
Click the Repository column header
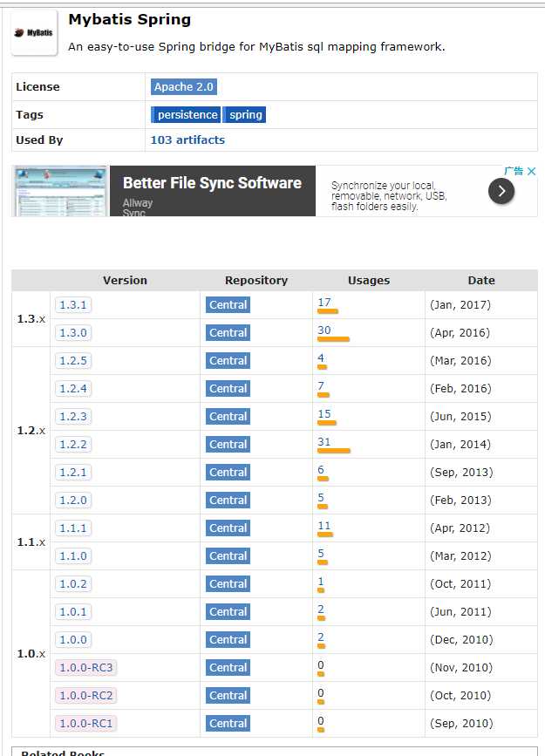256,281
